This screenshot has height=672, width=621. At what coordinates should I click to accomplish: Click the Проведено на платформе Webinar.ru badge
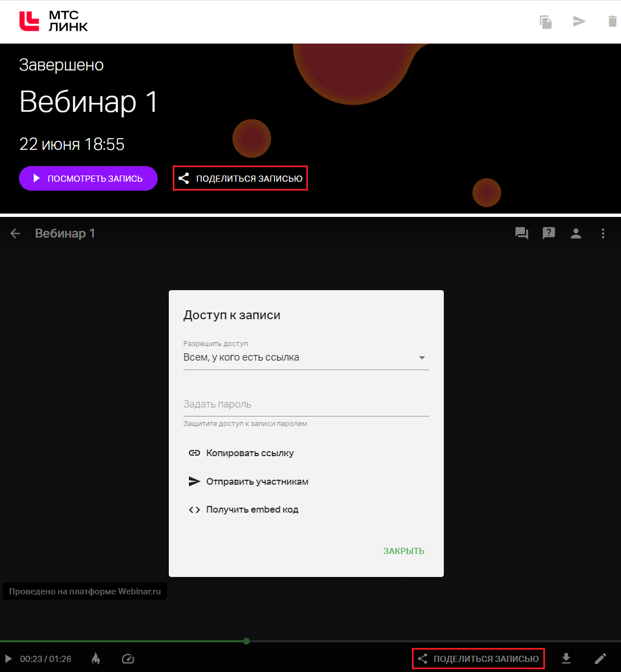pos(85,591)
